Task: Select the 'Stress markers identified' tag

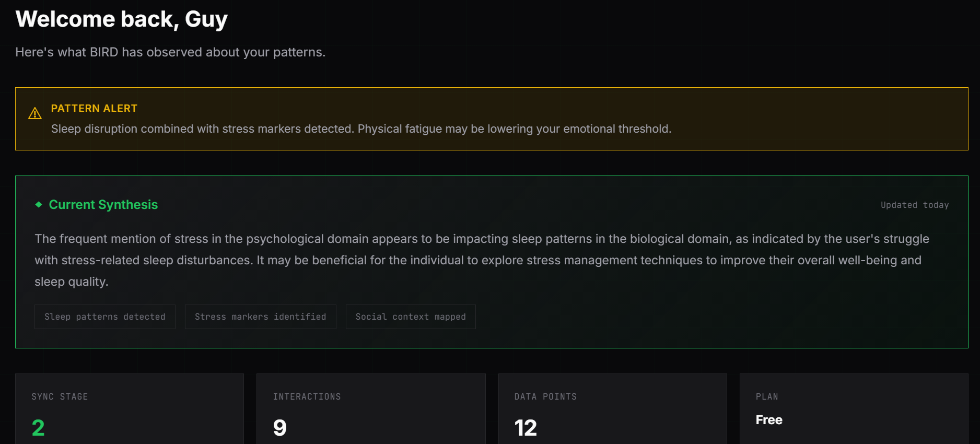Action: [x=261, y=317]
